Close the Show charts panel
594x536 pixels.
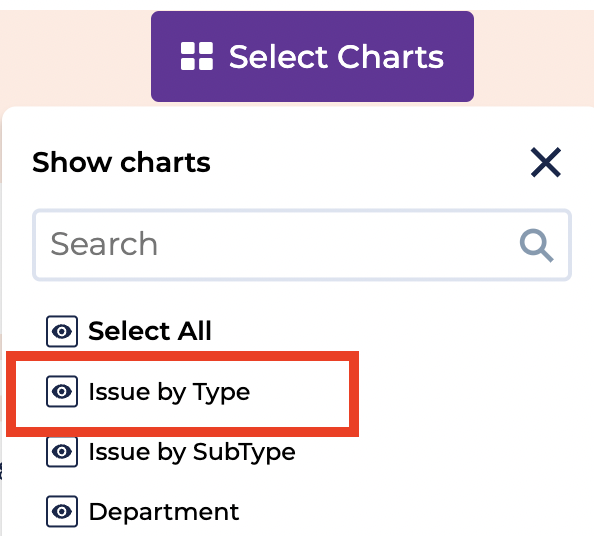click(546, 162)
